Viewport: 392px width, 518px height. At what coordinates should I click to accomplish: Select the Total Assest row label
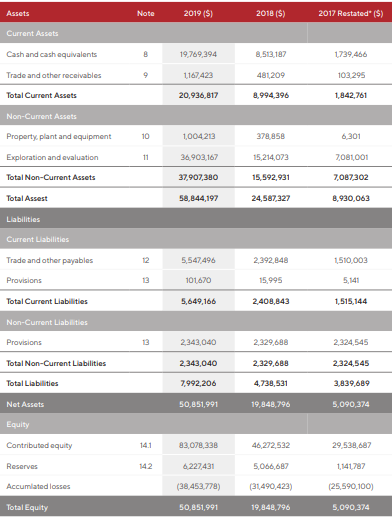tap(27, 198)
